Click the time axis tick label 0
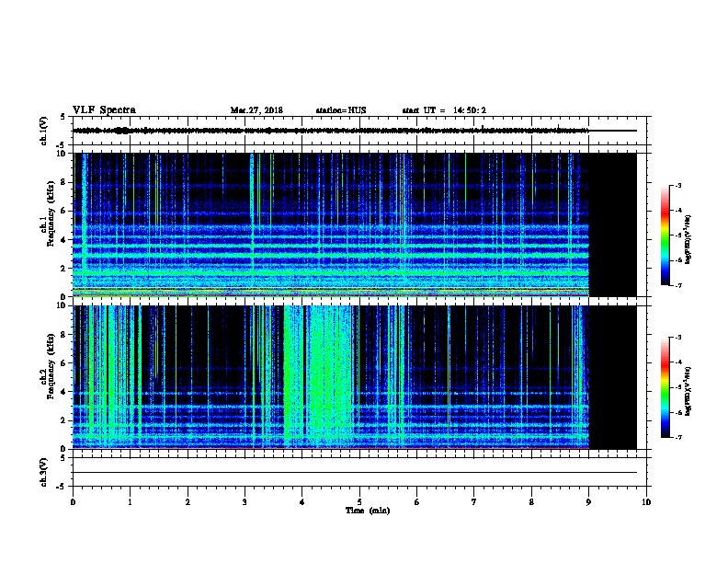 [x=73, y=501]
